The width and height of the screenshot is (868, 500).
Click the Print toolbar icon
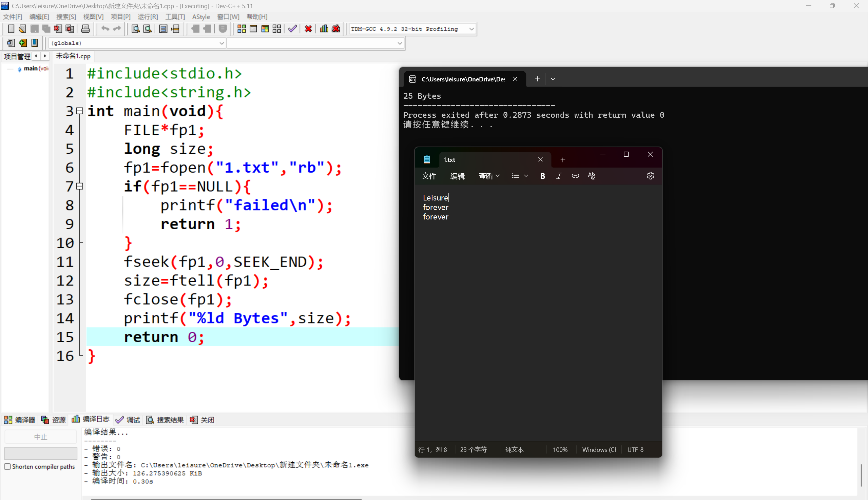[x=85, y=29]
